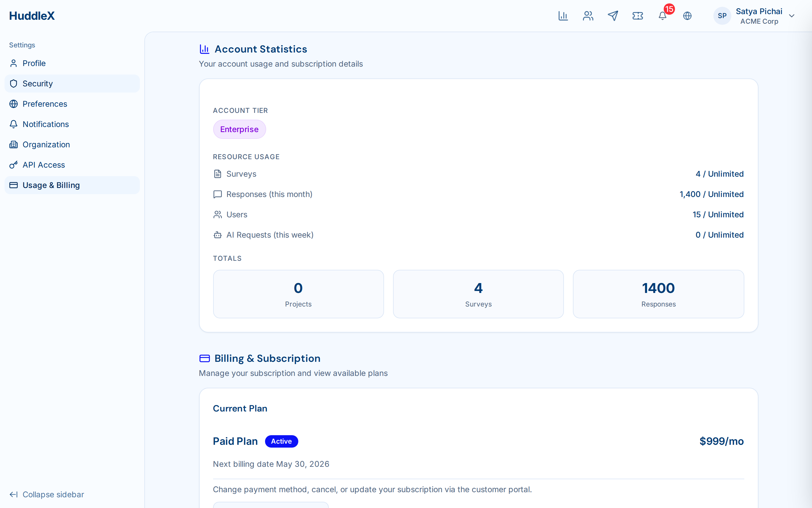This screenshot has height=508, width=812.
Task: Open API Access settings
Action: (72, 165)
